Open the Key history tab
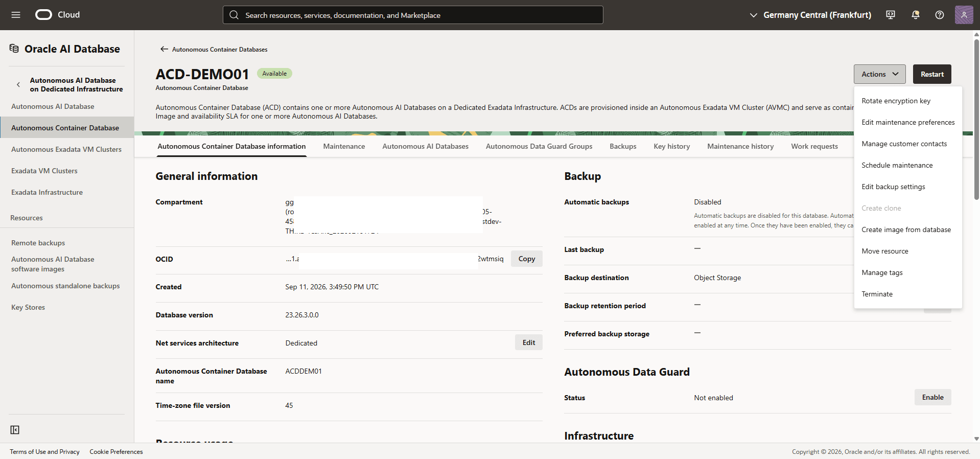Image resolution: width=980 pixels, height=459 pixels. (671, 146)
